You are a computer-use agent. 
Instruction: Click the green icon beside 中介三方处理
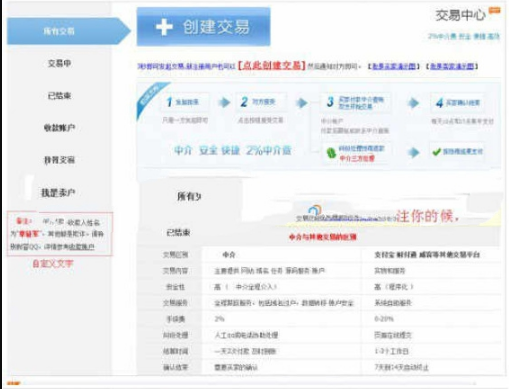tap(331, 153)
